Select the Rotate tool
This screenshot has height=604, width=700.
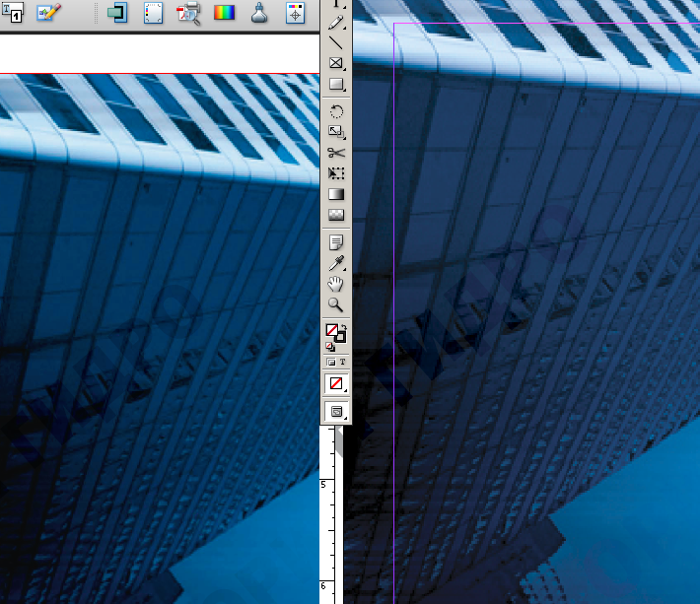(x=336, y=111)
